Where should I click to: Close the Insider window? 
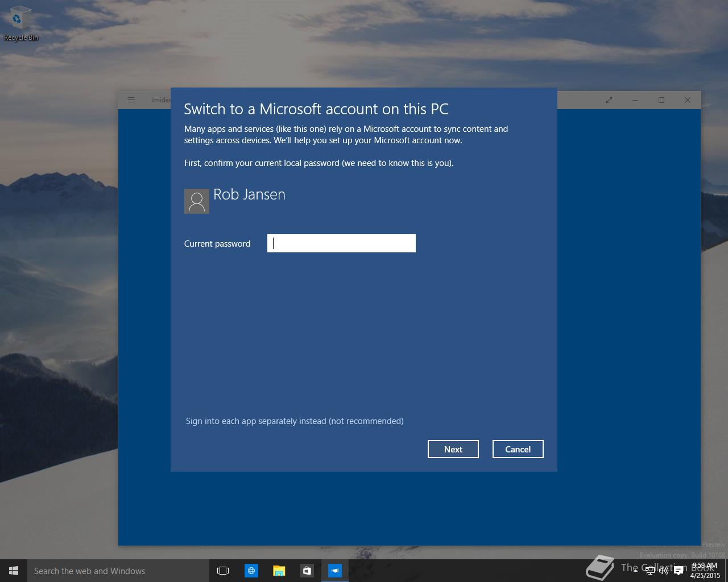tap(688, 100)
